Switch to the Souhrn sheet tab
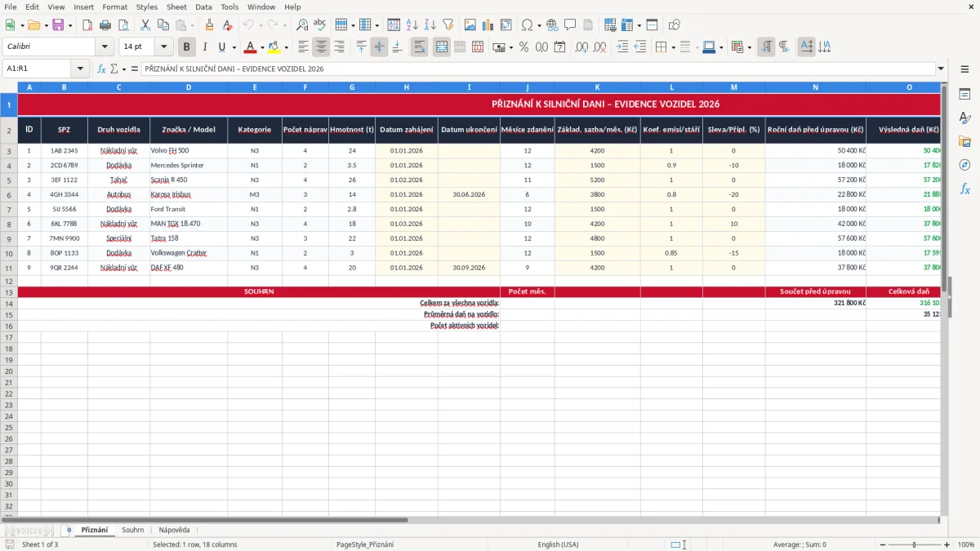The image size is (980, 551). coord(133,530)
